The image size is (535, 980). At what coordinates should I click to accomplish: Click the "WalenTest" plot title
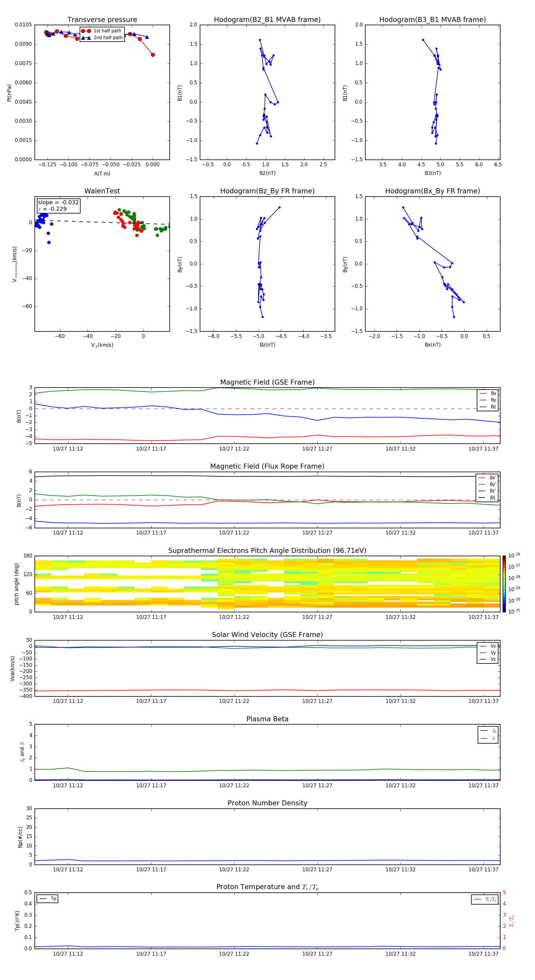(x=102, y=191)
